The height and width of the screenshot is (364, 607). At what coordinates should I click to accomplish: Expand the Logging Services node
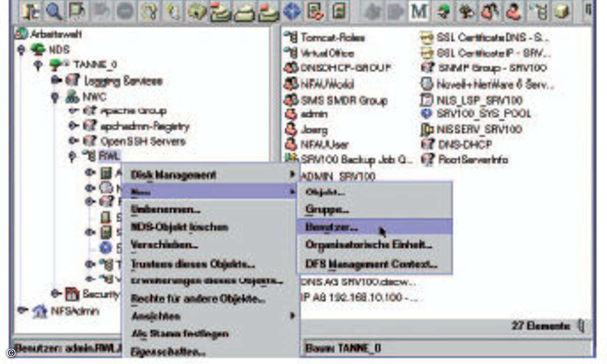[x=55, y=80]
